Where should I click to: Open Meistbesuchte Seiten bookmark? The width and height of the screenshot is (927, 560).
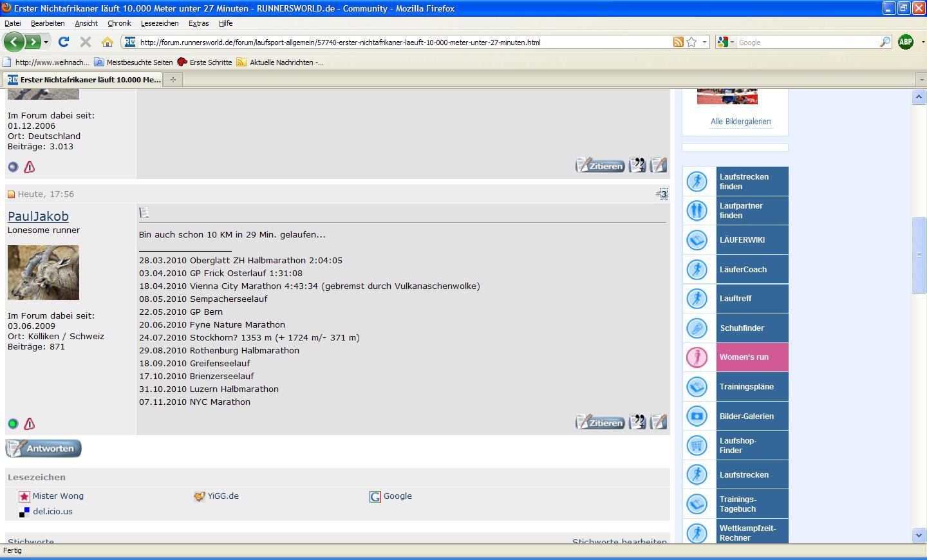[x=133, y=62]
